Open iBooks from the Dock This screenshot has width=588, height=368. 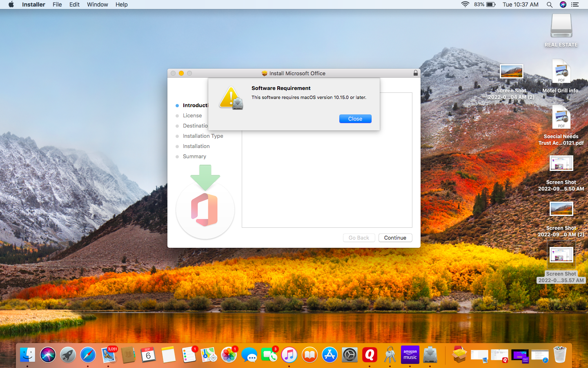tap(310, 355)
